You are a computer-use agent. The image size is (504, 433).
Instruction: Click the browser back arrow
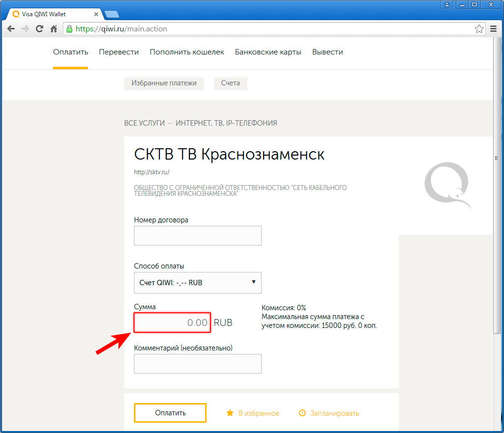point(11,29)
